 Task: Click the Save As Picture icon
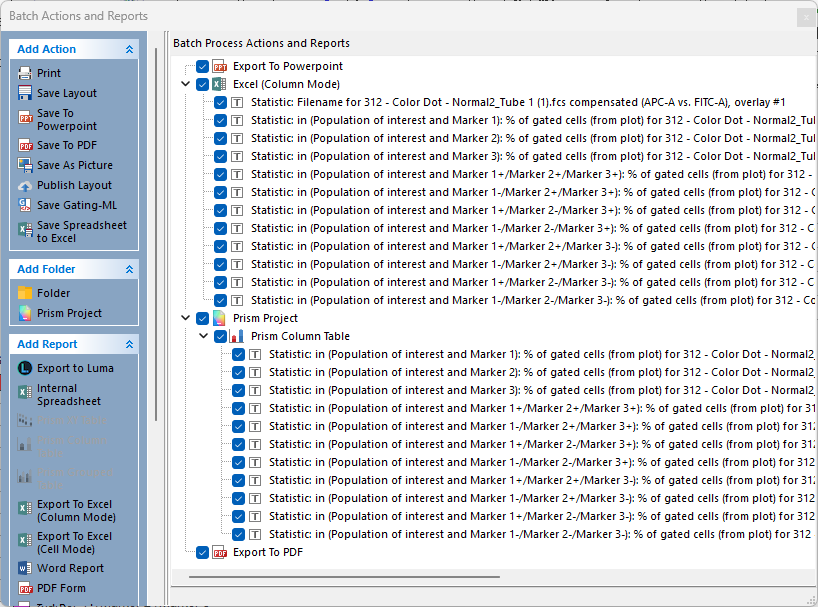pyautogui.click(x=25, y=165)
